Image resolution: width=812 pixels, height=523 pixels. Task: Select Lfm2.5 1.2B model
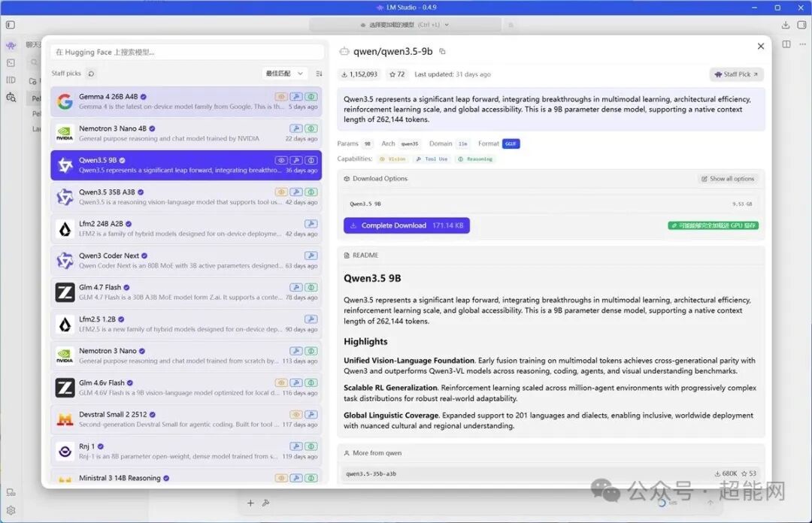(x=186, y=324)
